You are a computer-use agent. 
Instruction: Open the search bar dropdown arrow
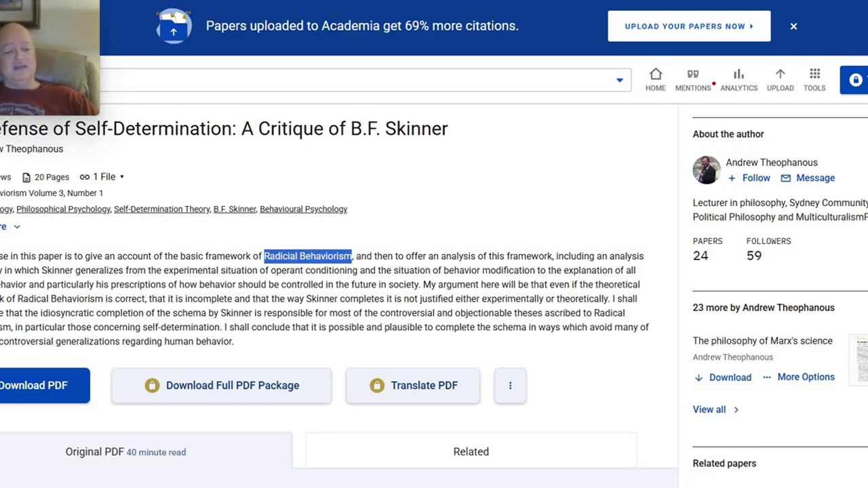pyautogui.click(x=619, y=80)
